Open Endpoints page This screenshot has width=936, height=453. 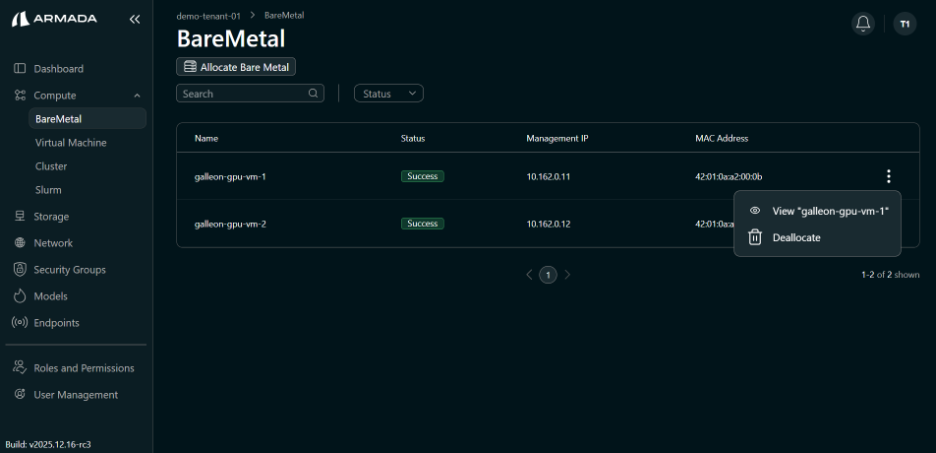pyautogui.click(x=56, y=323)
